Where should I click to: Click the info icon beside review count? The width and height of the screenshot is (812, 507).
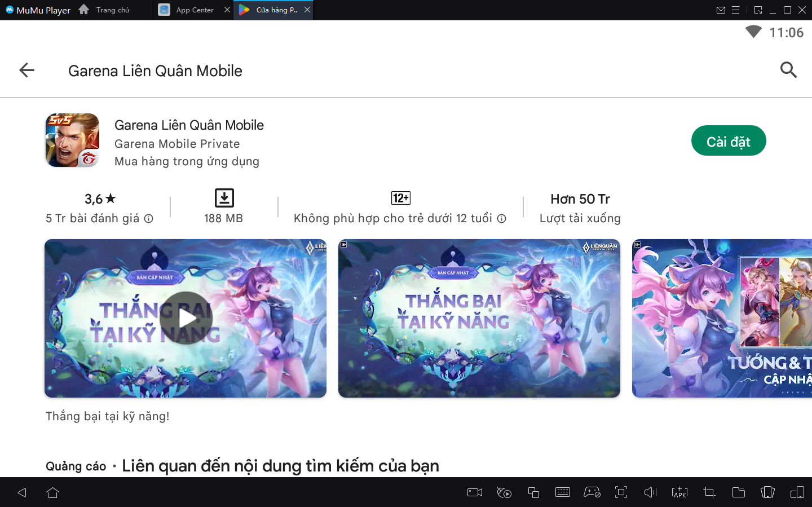(x=149, y=219)
